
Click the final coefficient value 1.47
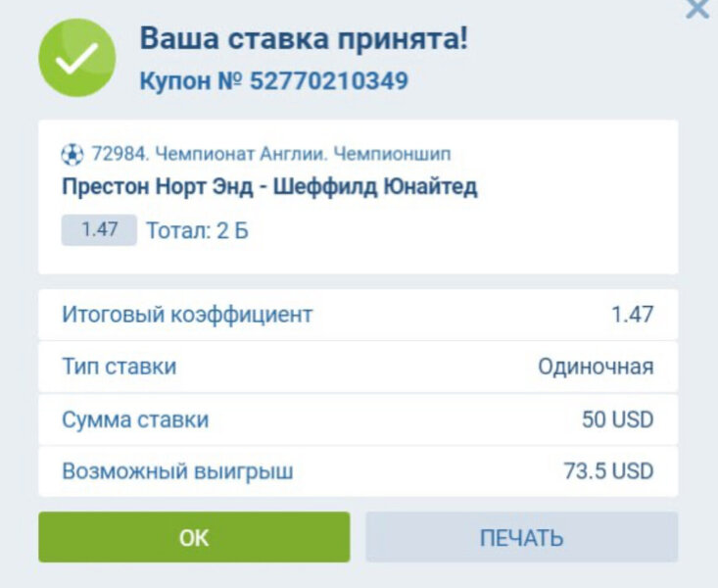[x=632, y=315]
